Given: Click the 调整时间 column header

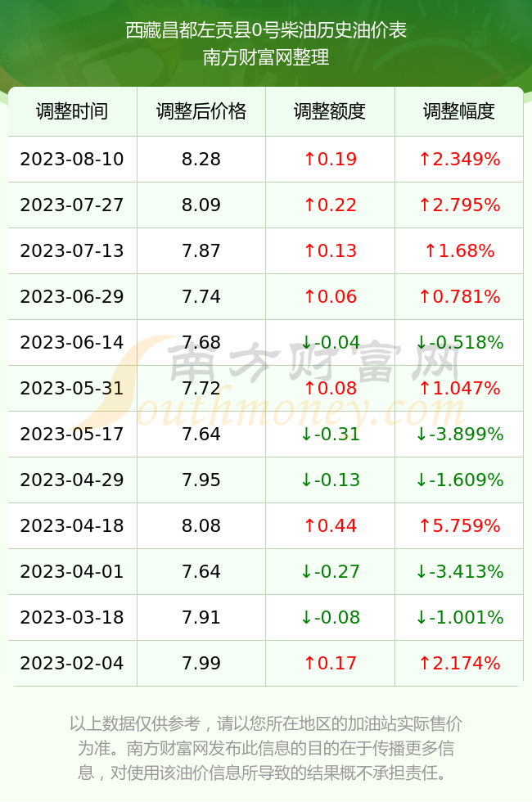Looking at the screenshot, I should coord(72,111).
